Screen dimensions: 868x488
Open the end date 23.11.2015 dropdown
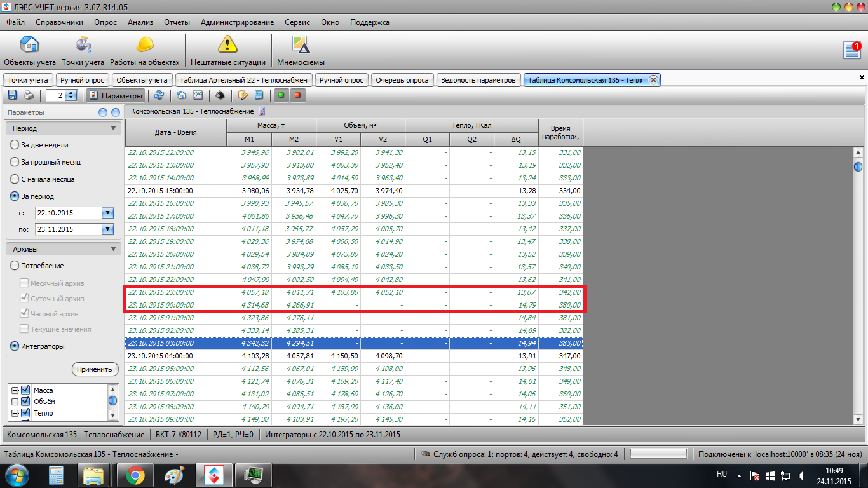coord(107,229)
